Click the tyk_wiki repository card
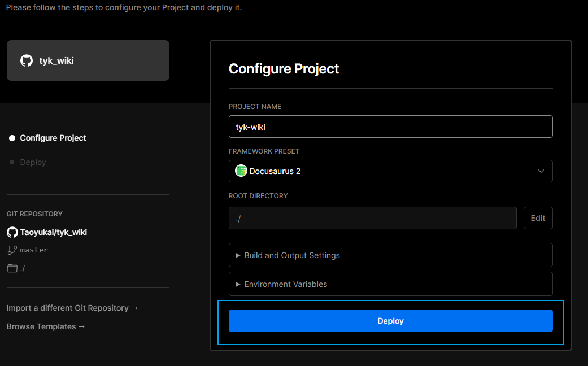The image size is (588, 366). pos(88,60)
